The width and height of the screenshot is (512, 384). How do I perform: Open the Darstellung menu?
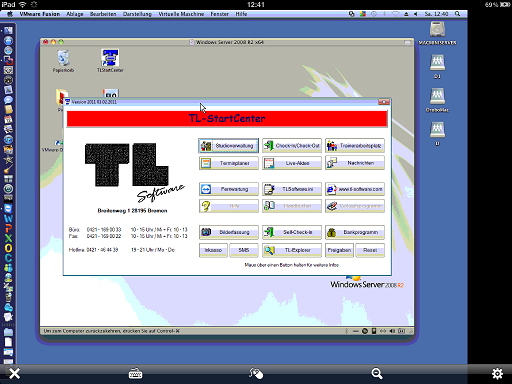click(x=137, y=14)
